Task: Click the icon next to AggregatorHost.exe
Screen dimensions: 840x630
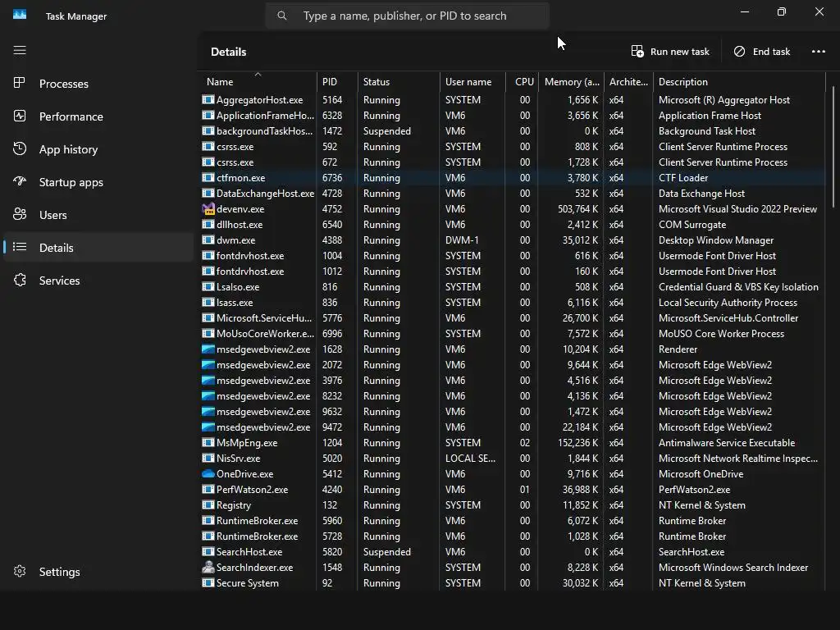Action: click(208, 99)
